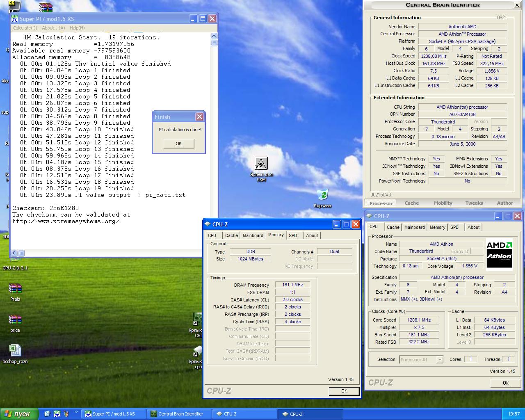Open the Calculate(C) menu in Super PI
Screen dimensions: 525x420
pos(25,28)
